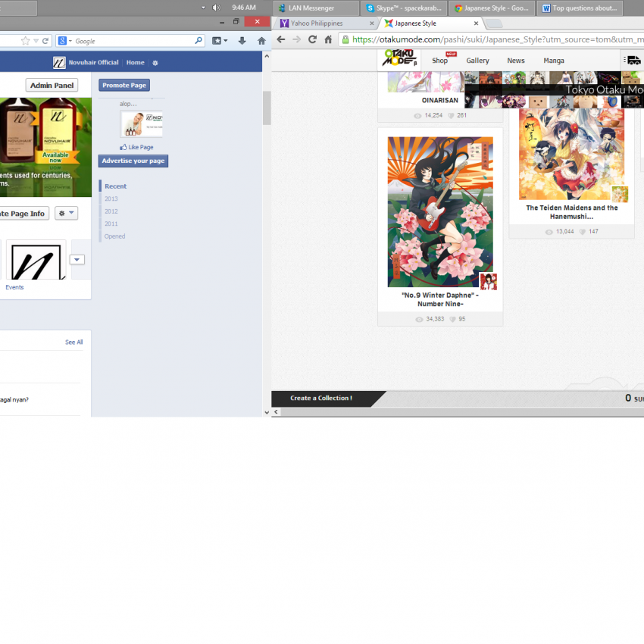Image resolution: width=644 pixels, height=644 pixels.
Task: Select Opened in Facebook timeline
Action: tap(114, 236)
